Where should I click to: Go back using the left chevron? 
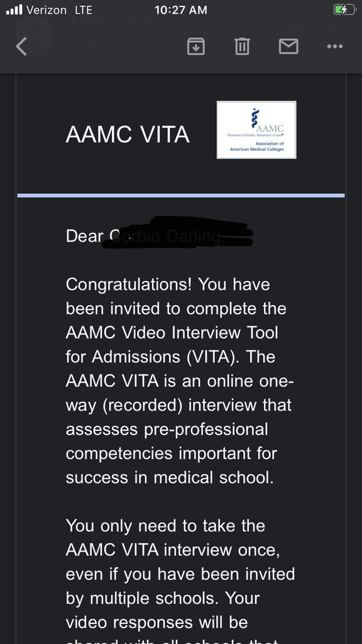(x=21, y=47)
